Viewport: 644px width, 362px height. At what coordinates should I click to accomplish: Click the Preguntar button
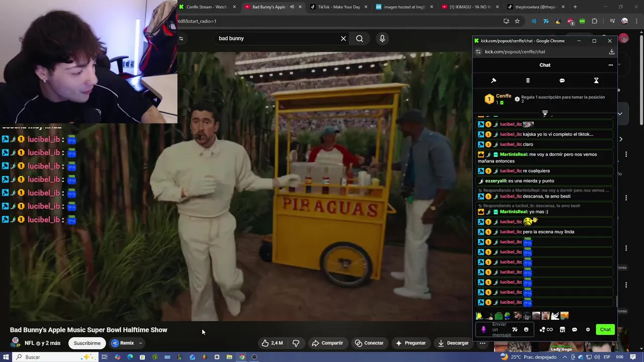[411, 343]
